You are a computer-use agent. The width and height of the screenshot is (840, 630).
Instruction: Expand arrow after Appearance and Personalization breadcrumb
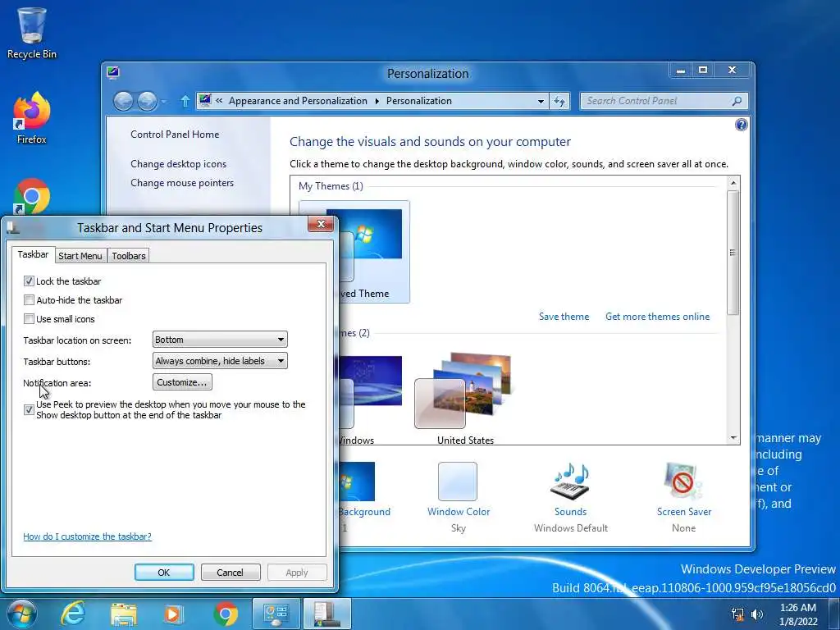click(377, 101)
